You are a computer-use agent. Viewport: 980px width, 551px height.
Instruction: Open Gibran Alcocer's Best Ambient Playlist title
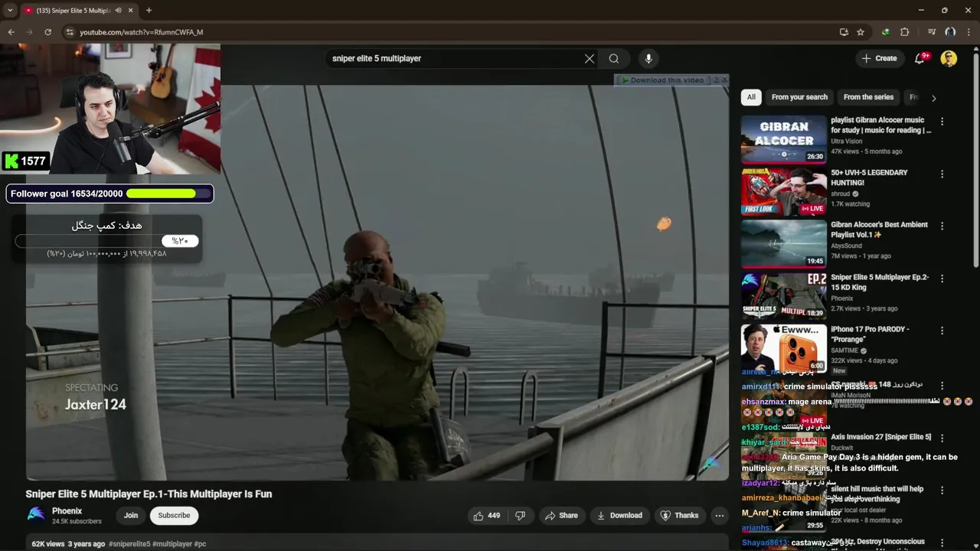pos(879,230)
